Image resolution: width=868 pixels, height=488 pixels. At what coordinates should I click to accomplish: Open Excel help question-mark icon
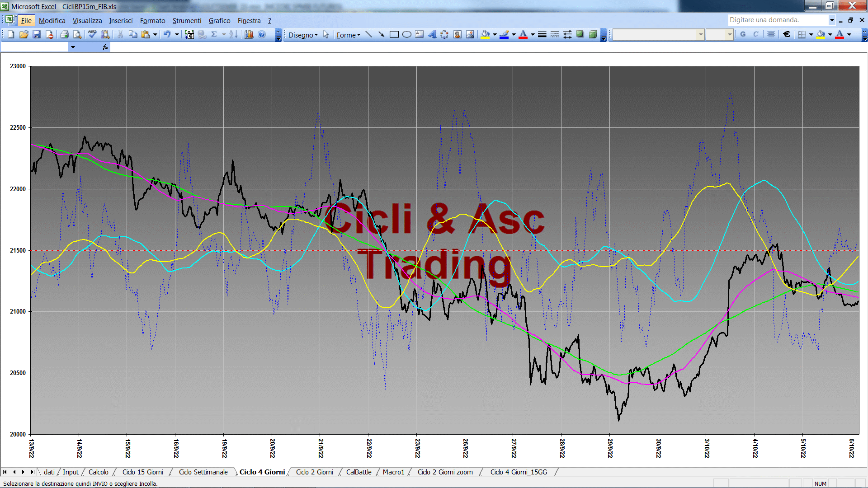coord(262,34)
